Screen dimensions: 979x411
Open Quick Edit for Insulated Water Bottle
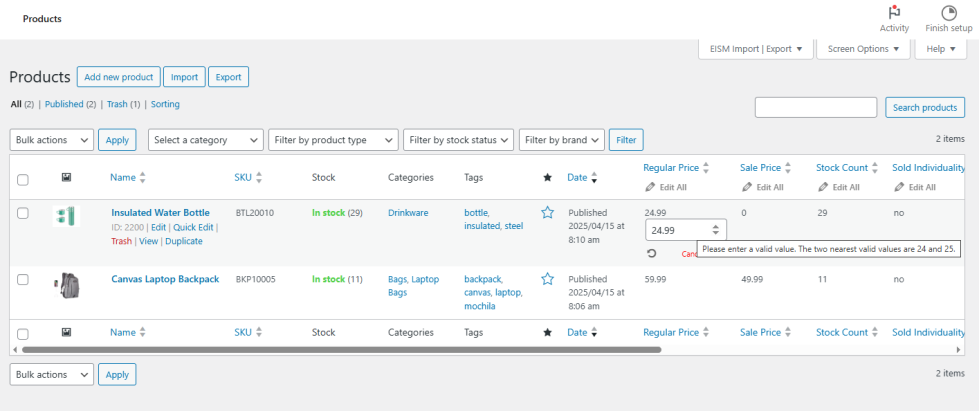pos(192,227)
